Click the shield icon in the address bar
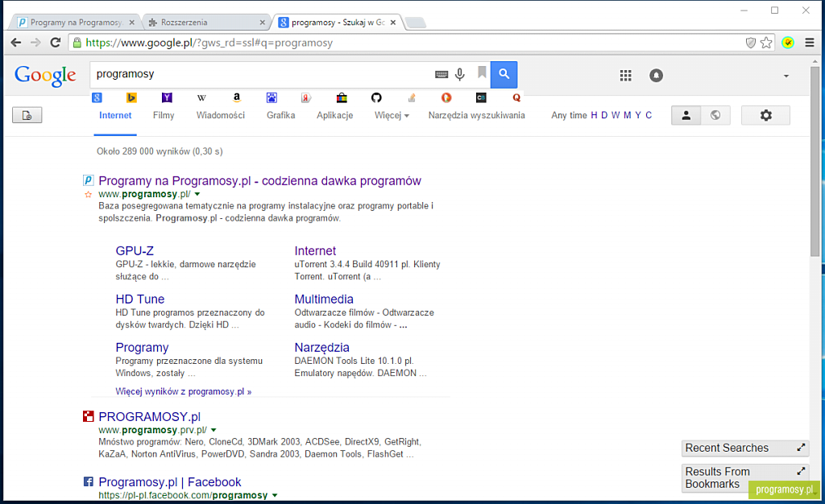Viewport: 825px width, 504px height. click(x=751, y=43)
